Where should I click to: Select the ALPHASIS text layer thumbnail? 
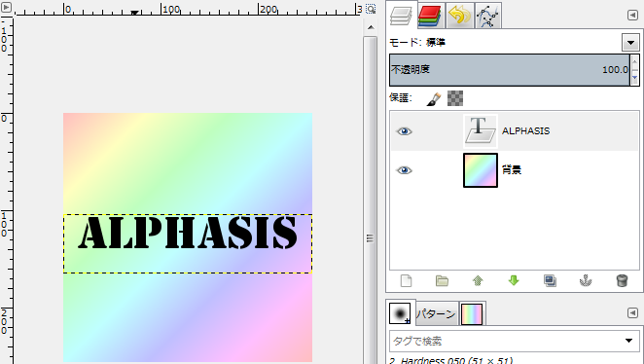481,131
